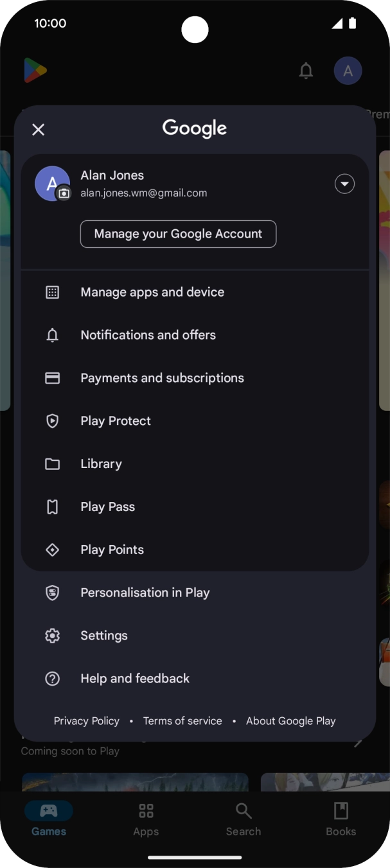Open Play Protect
The width and height of the screenshot is (390, 868).
tap(115, 421)
